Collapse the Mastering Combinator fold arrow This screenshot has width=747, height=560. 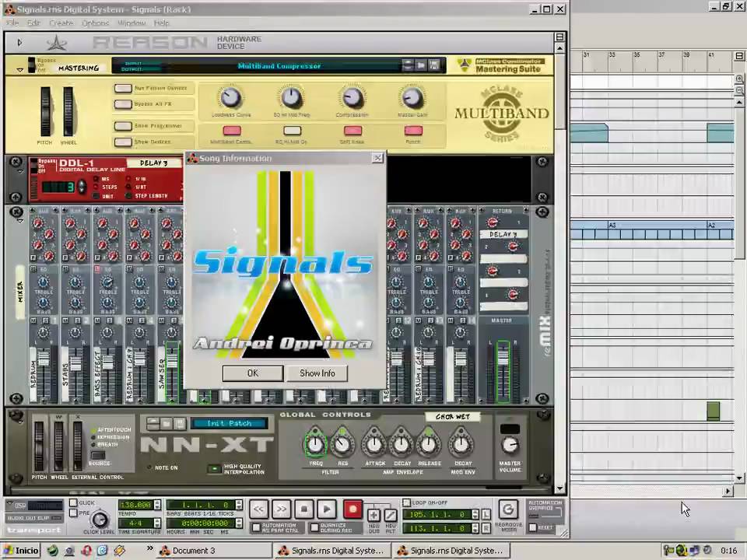pos(19,70)
